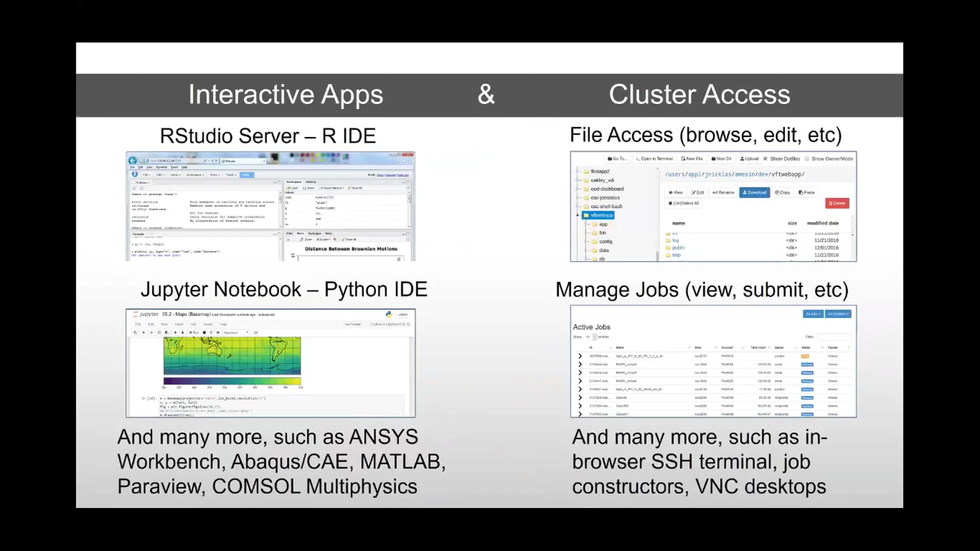Click the blue back arrow in RStudio browser

pyautogui.click(x=132, y=161)
